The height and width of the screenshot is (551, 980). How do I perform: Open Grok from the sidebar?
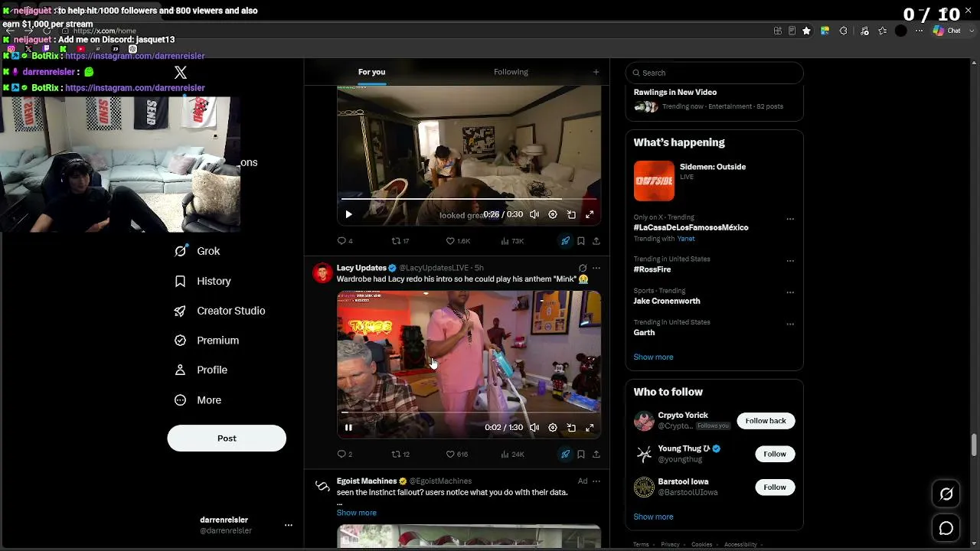coord(198,251)
